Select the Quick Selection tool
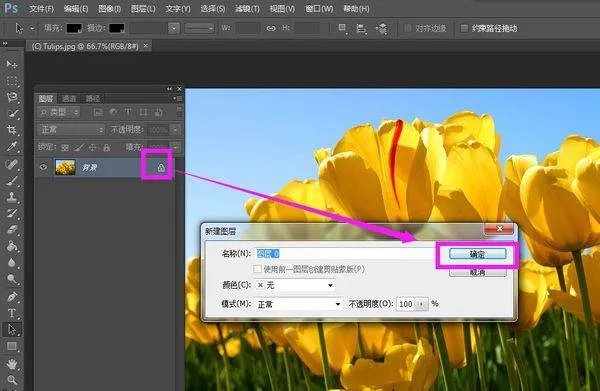 12,114
